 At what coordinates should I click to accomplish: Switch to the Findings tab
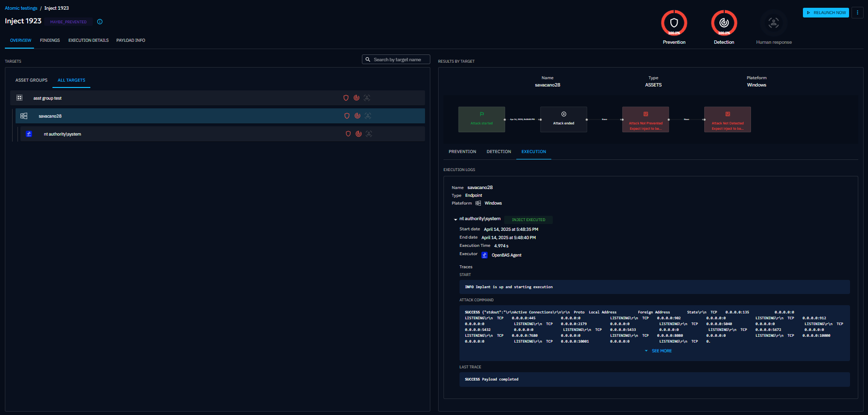[x=50, y=40]
